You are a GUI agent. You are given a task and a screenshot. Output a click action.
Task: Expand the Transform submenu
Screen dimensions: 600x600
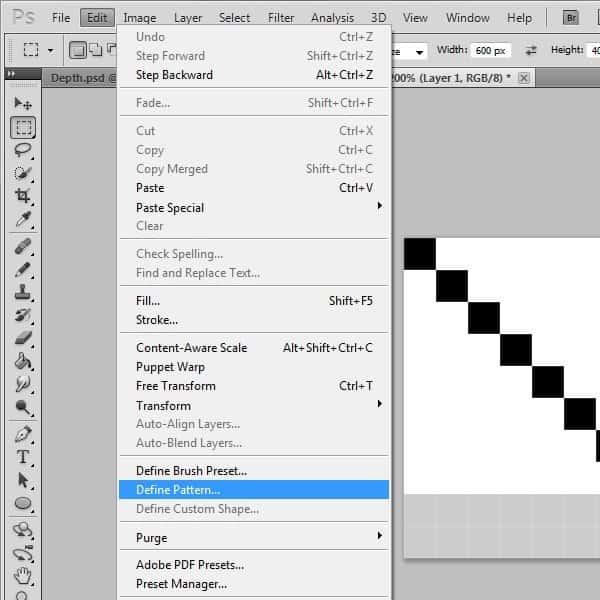(254, 405)
